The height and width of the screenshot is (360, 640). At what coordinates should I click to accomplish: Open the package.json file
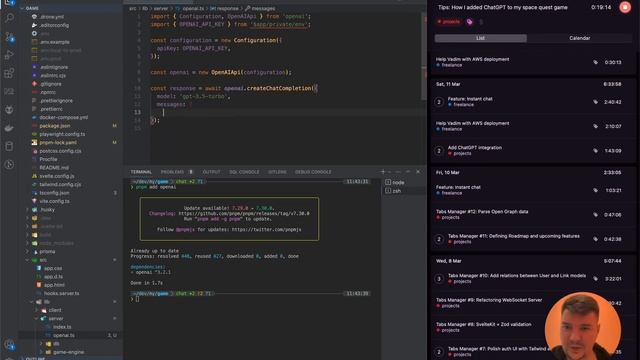pos(55,126)
